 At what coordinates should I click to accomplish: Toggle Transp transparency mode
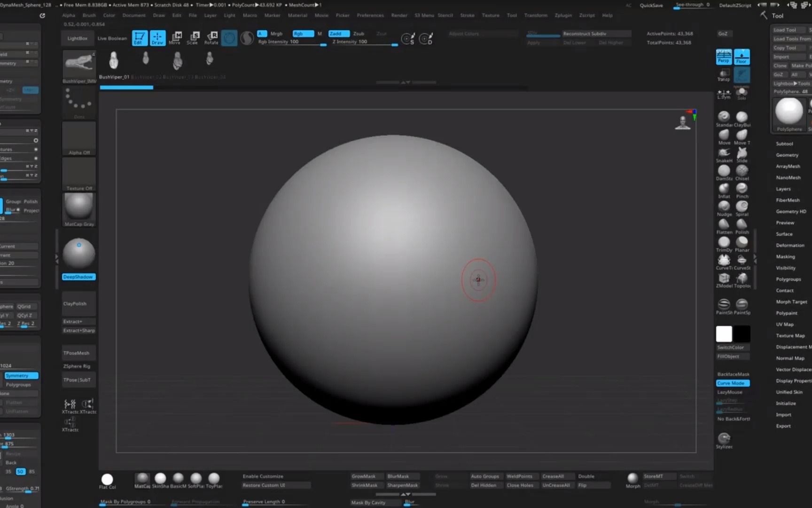pos(724,75)
